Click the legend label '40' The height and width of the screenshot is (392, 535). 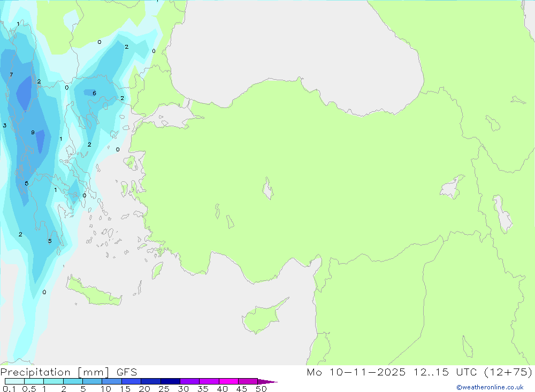pos(222,389)
